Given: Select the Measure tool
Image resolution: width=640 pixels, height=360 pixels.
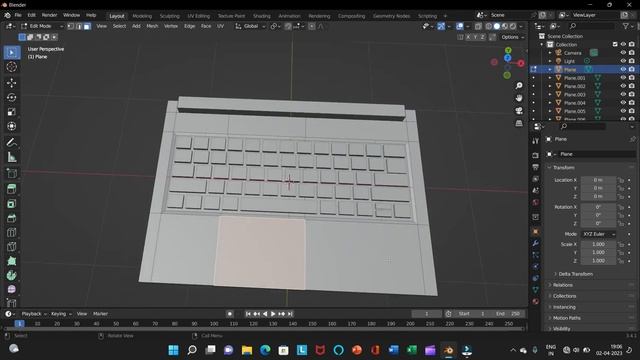Looking at the screenshot, I should [x=11, y=157].
